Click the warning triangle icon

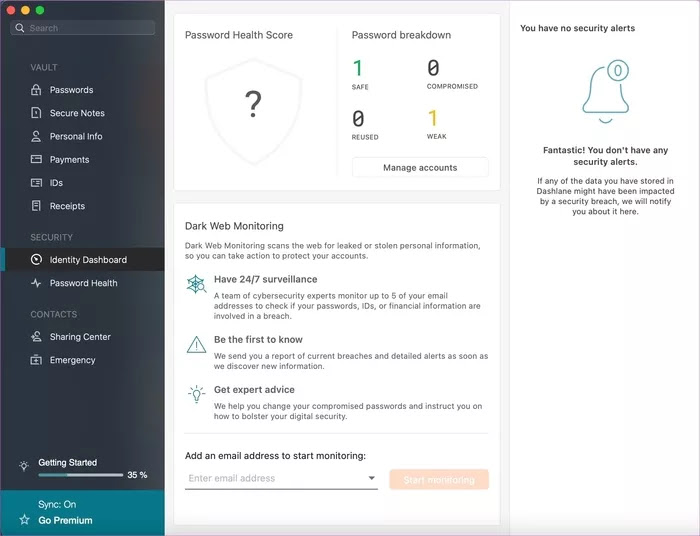(196, 345)
